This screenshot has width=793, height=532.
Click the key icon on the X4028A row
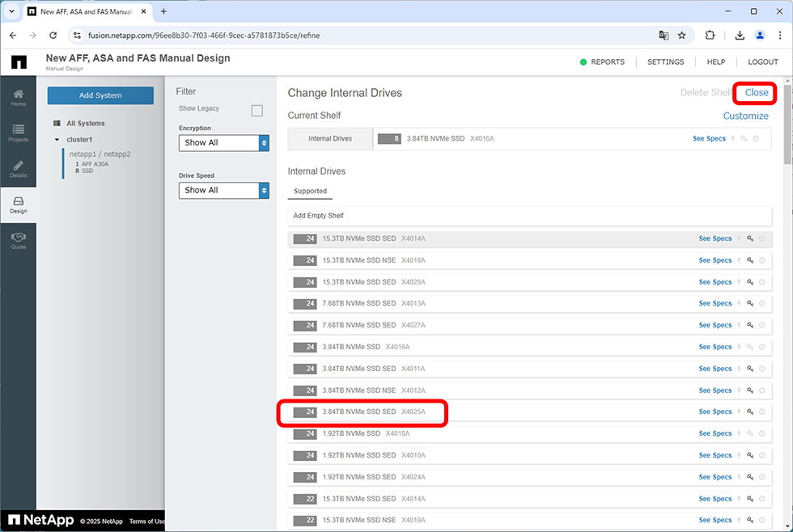[x=750, y=282]
